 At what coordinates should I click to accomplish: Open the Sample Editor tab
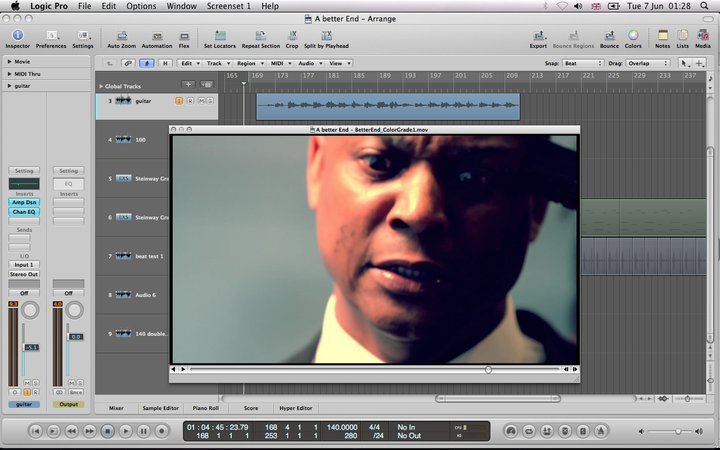160,408
